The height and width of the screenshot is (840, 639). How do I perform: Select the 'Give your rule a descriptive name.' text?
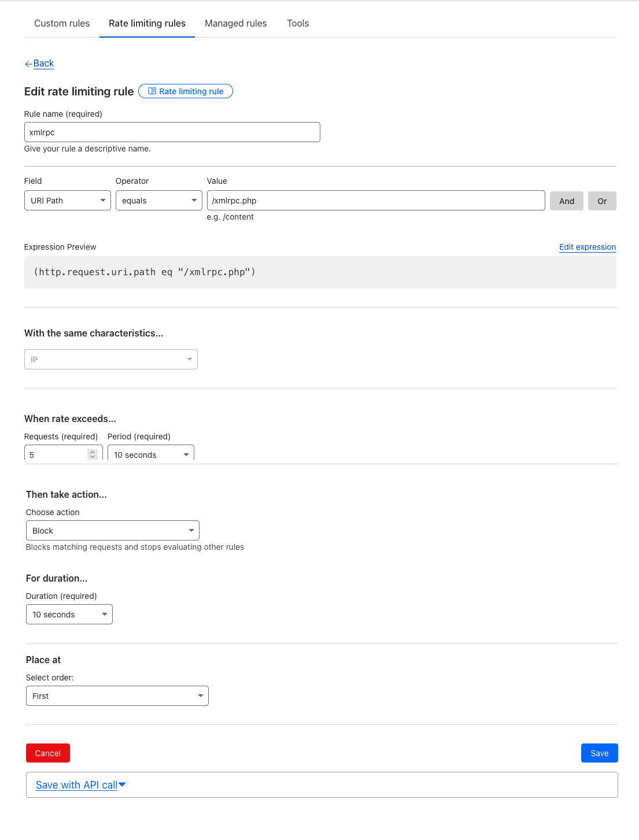coord(87,149)
